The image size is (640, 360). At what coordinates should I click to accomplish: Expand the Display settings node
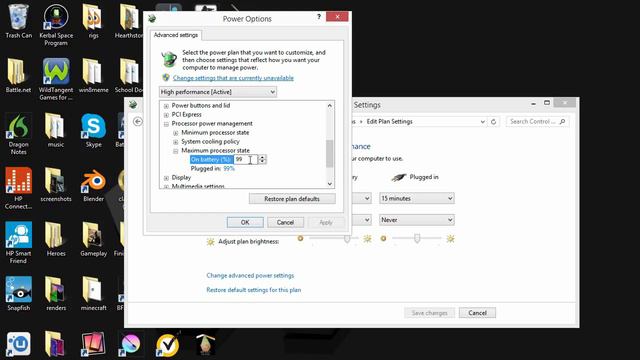166,178
